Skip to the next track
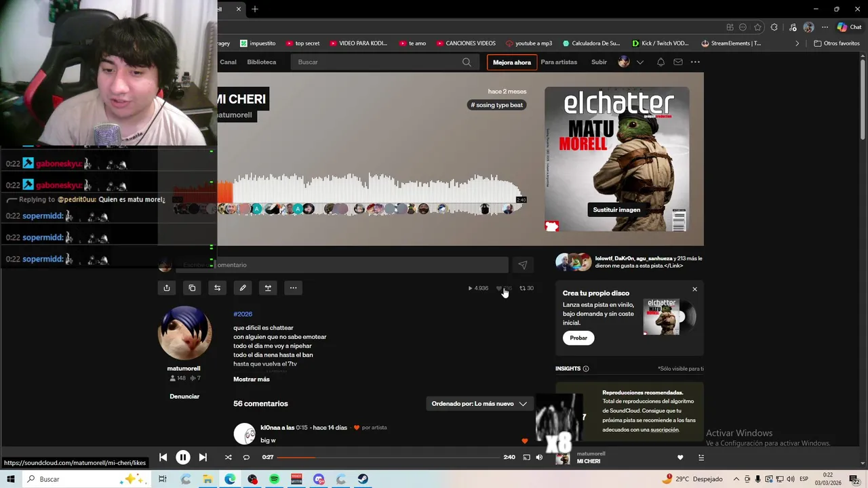Viewport: 868px width, 488px height. coord(203,457)
